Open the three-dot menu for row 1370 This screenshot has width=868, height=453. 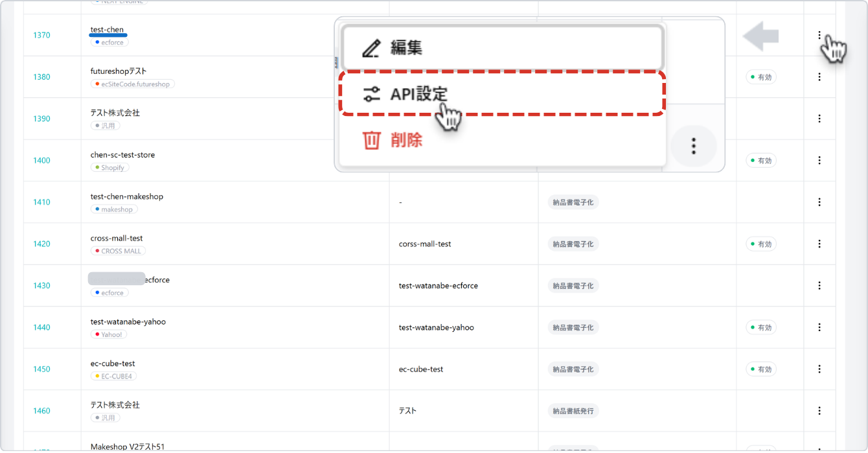coord(819,36)
